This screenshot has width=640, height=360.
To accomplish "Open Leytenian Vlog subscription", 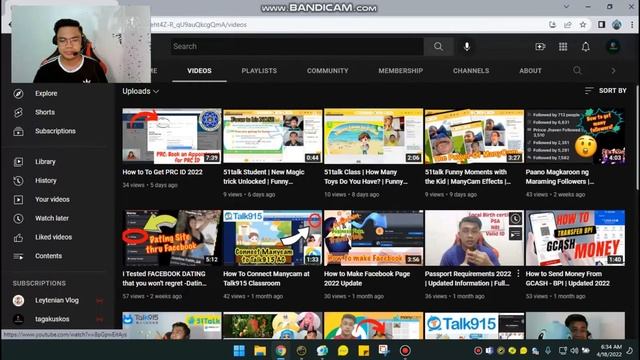I will click(x=57, y=300).
